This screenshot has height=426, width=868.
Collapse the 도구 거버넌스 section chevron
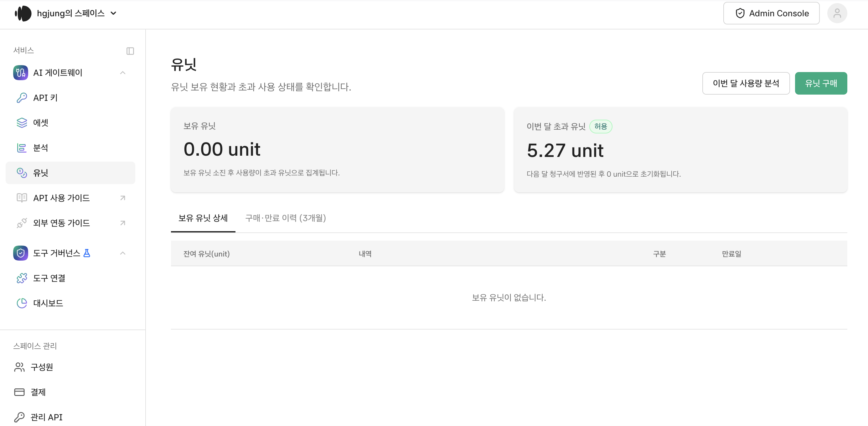click(x=123, y=253)
